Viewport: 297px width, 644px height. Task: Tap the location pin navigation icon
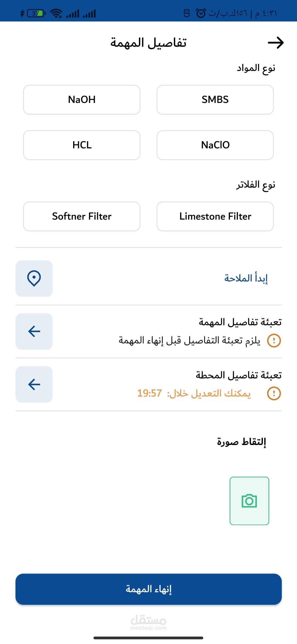coord(34,279)
